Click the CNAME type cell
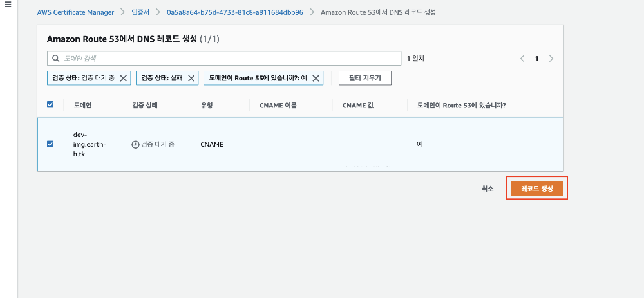644x298 pixels. tap(212, 144)
